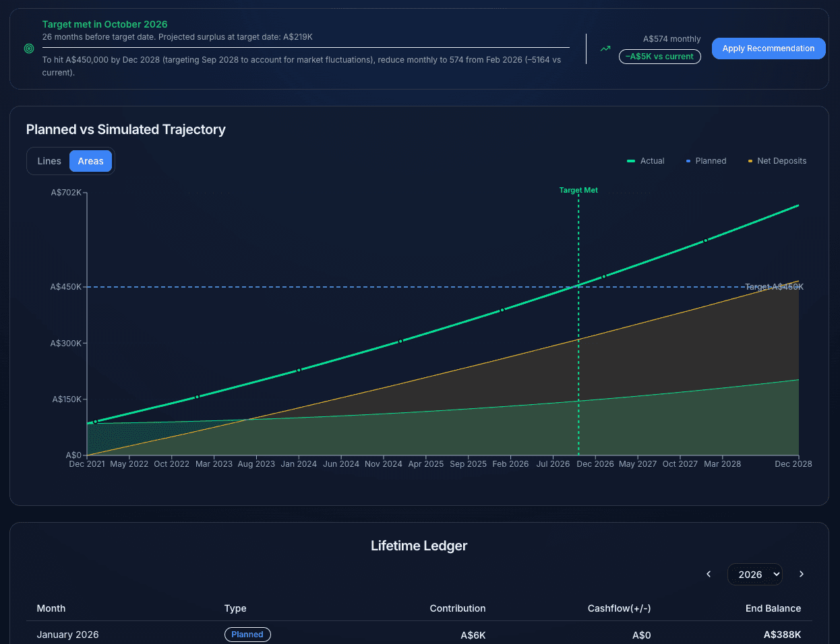The width and height of the screenshot is (840, 644).
Task: Click the target goal icon in the recommendation banner
Action: coord(28,48)
